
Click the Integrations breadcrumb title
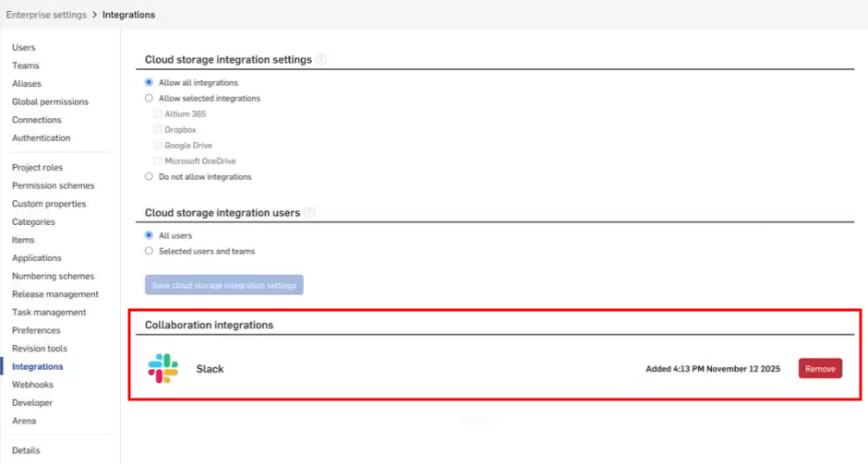click(x=128, y=15)
